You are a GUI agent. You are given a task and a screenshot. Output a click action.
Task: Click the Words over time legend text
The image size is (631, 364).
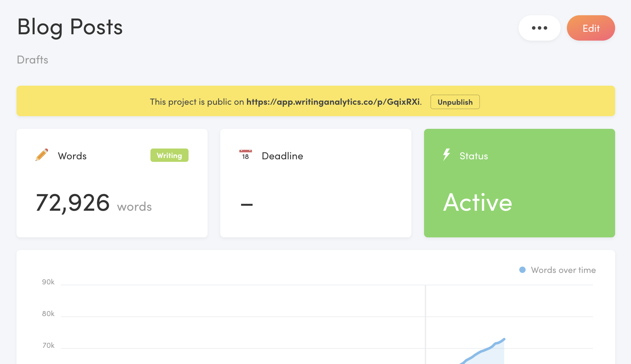coord(563,270)
